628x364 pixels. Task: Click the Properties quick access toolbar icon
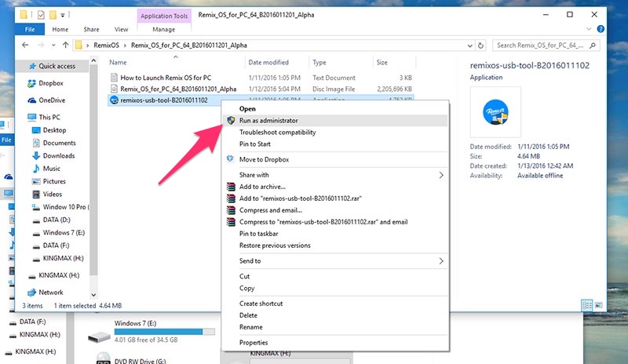(x=41, y=15)
